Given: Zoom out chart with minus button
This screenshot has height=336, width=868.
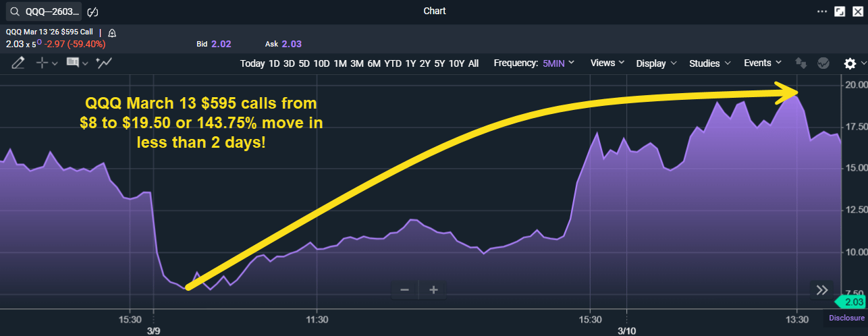Looking at the screenshot, I should [405, 290].
